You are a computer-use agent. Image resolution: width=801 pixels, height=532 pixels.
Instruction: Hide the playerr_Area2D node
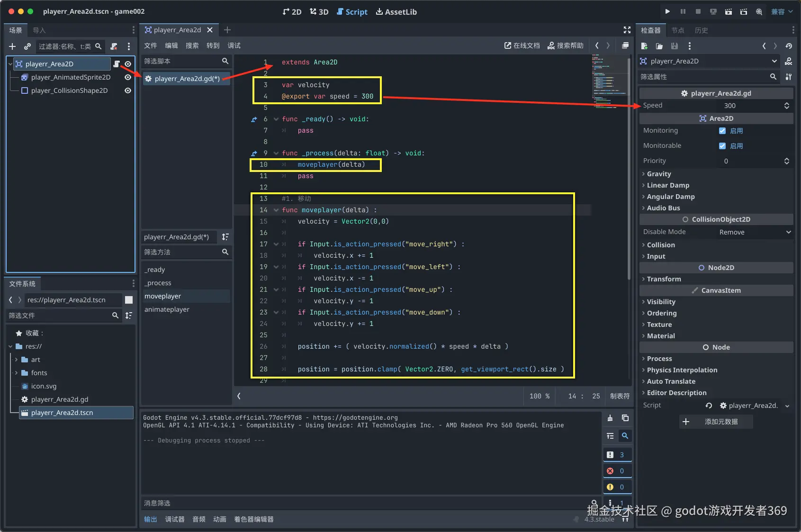tap(128, 64)
